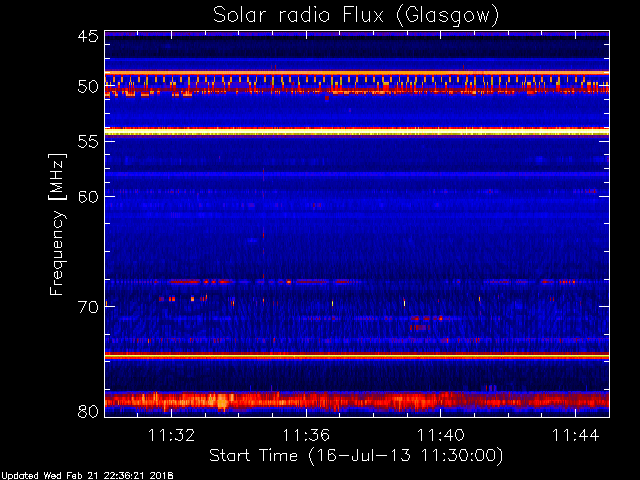
Task: Click the 'Frequency [MHz]' axis label
Action: [56, 224]
